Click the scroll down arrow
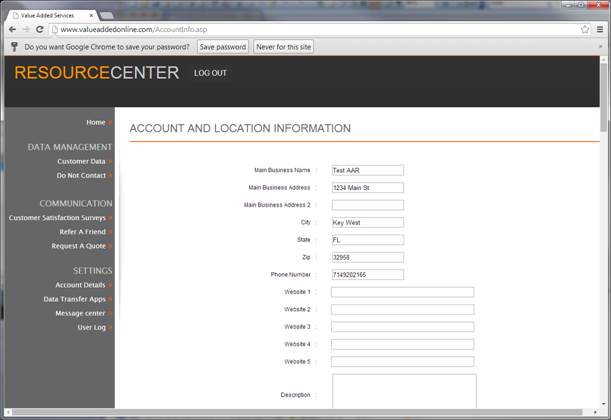 pyautogui.click(x=604, y=404)
